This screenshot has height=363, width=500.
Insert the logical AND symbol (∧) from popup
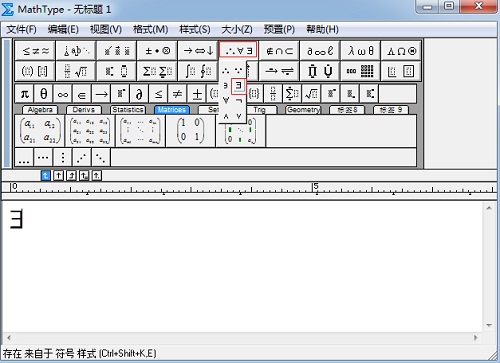(226, 116)
